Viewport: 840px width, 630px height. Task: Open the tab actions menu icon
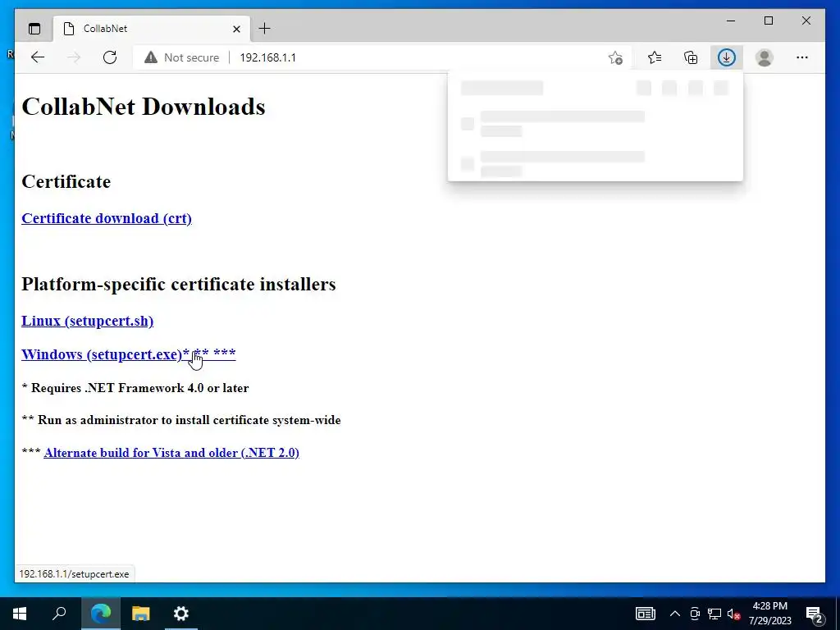[x=34, y=29]
